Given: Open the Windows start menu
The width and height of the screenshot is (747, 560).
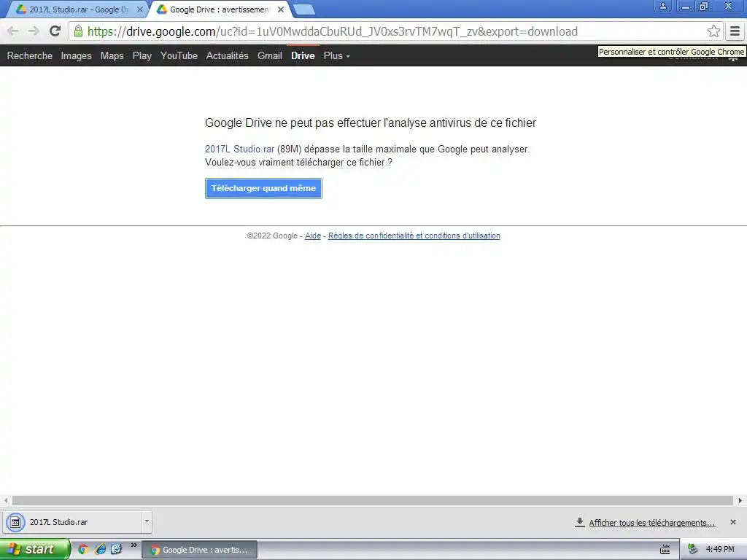Looking at the screenshot, I should pos(35,550).
